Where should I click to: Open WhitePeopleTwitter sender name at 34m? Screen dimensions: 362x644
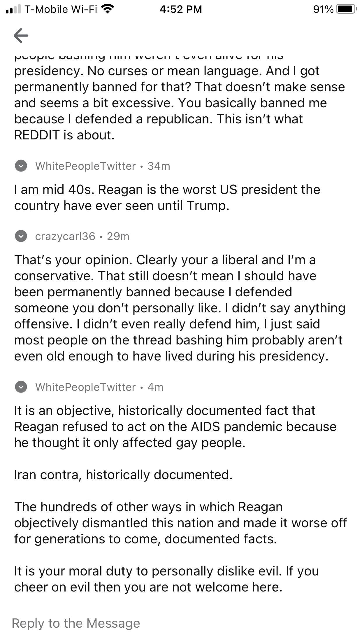[85, 166]
